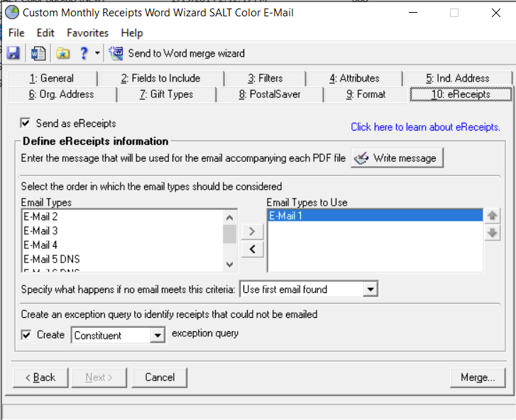
Task: Click Send to Word merge wizard icon
Action: point(116,53)
